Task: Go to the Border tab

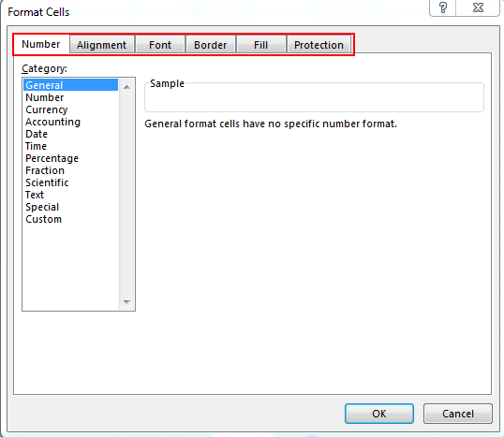Action: point(211,45)
